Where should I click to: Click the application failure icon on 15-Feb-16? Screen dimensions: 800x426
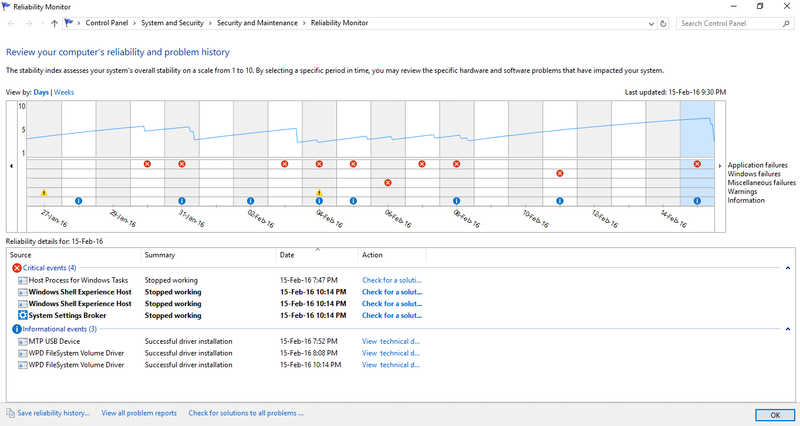click(x=697, y=164)
